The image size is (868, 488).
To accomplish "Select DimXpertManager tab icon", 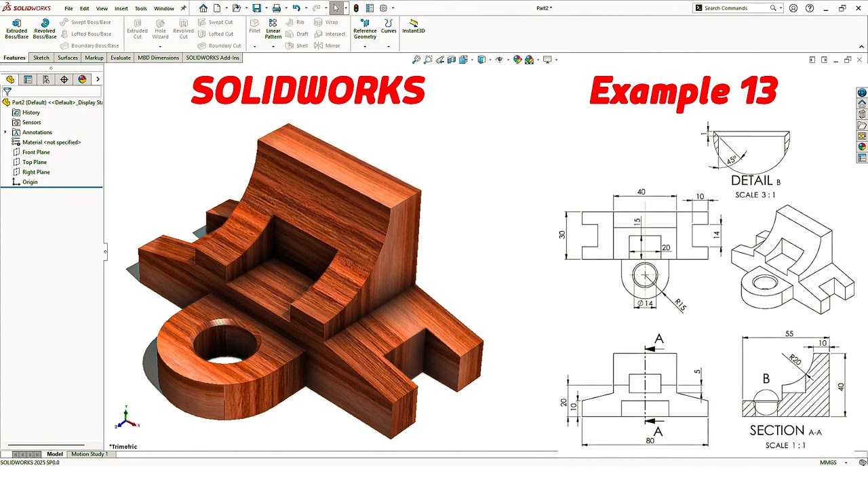I will pos(64,79).
